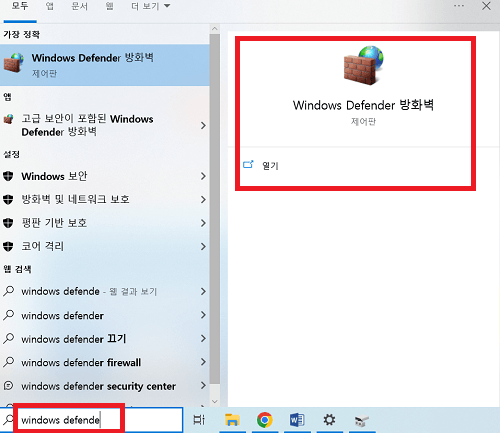Image resolution: width=500 pixels, height=433 pixels.
Task: Open the three-dot options menu
Action: (x=459, y=6)
